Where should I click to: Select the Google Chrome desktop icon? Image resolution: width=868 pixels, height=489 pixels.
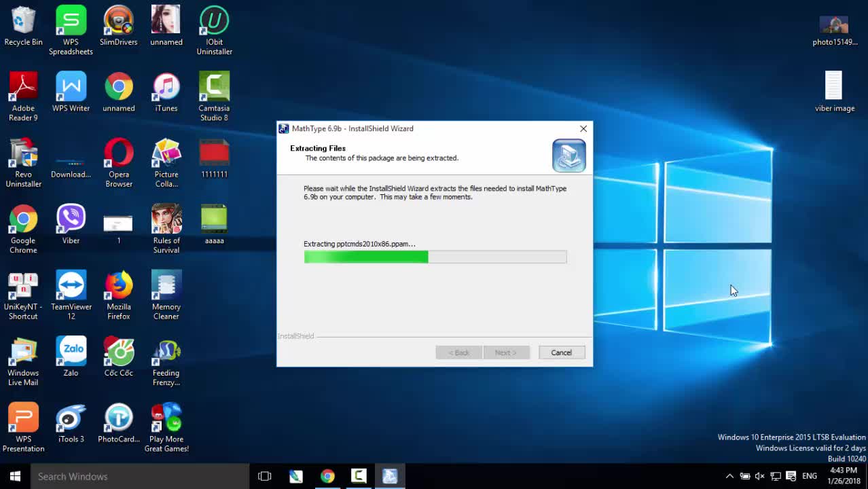click(x=23, y=229)
